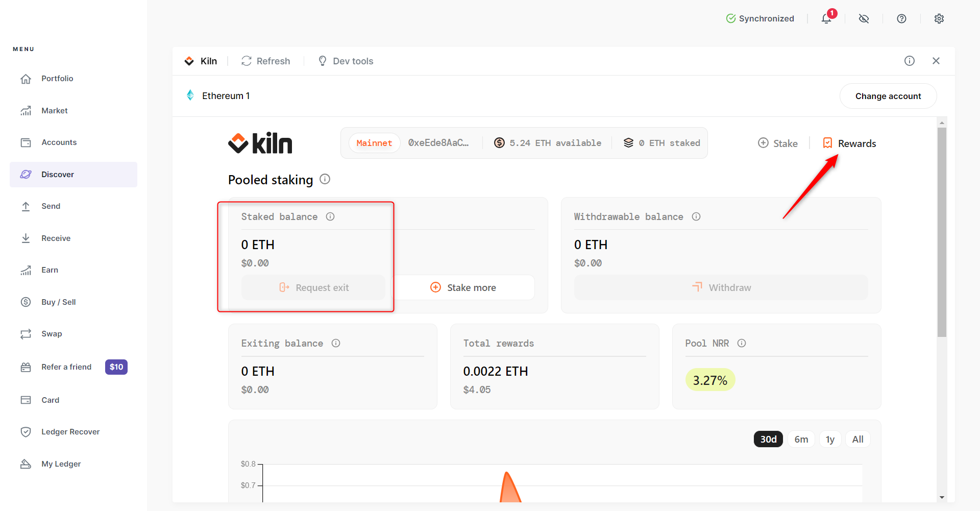Click the 0xeEde8AaC wallet address
Viewport: 980px width, 511px height.
pyautogui.click(x=438, y=143)
